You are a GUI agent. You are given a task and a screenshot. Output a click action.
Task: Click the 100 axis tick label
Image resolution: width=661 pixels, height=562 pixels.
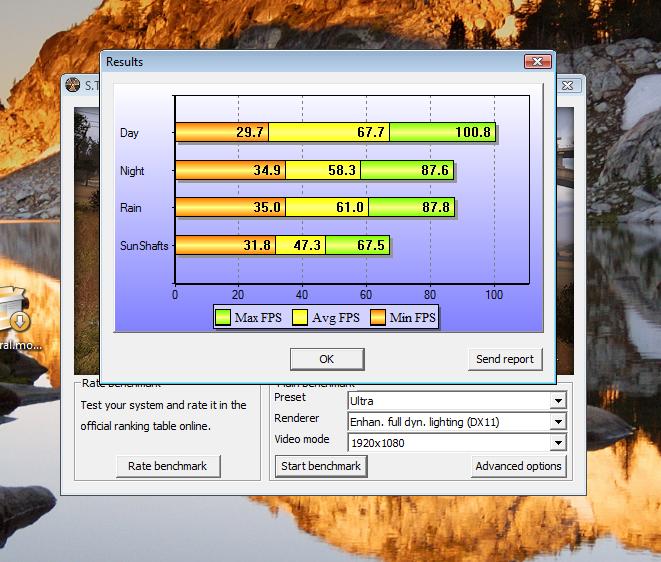494,294
